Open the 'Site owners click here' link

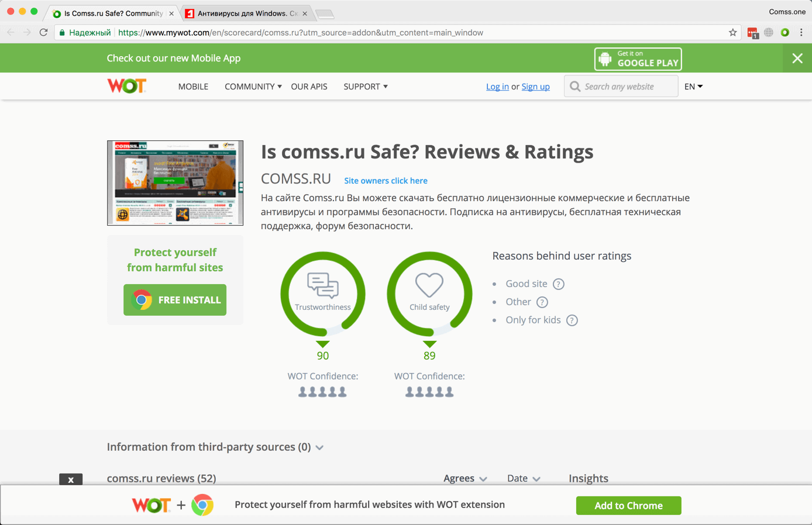tap(386, 181)
